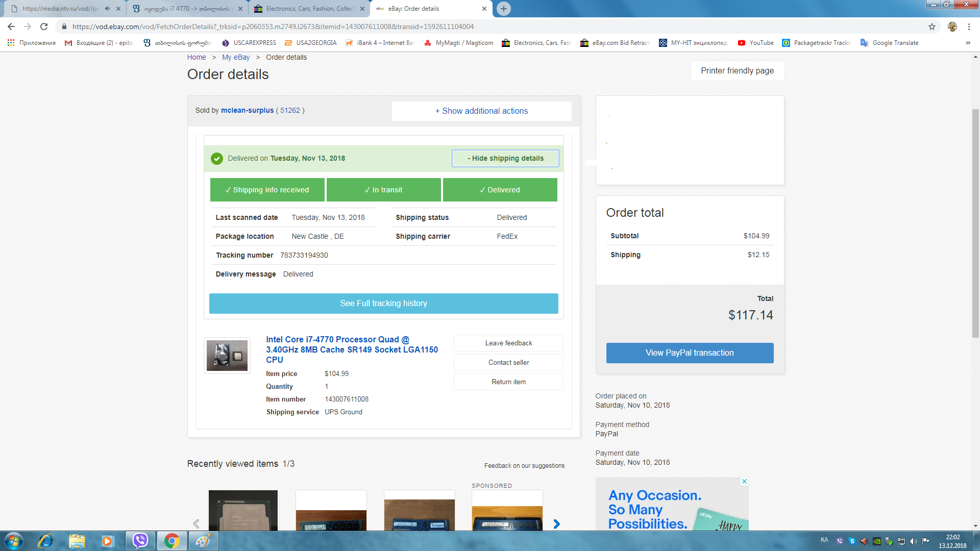Go to My eBay breadcrumb
980x551 pixels.
(236, 57)
